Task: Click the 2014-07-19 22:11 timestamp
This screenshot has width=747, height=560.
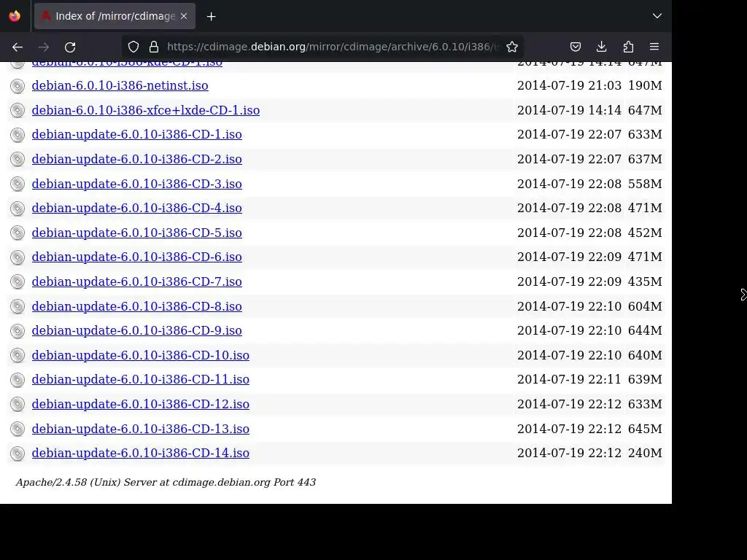Action: [569, 379]
